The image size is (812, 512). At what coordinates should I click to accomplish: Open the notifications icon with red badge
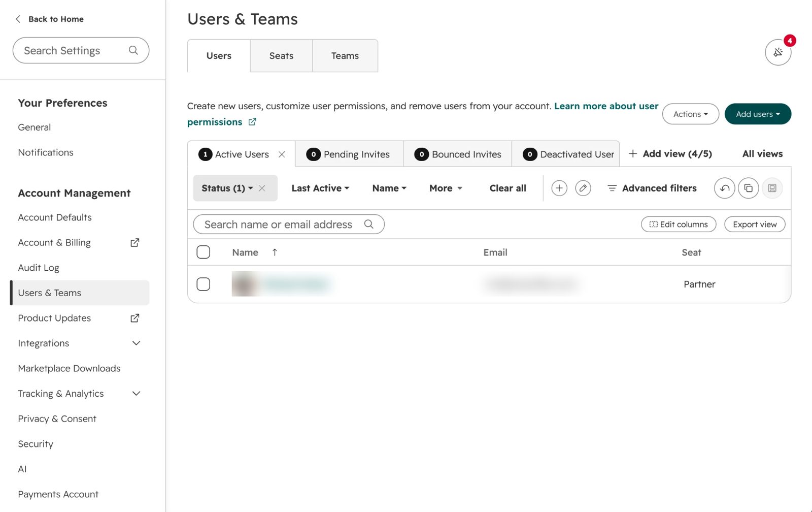tap(778, 52)
